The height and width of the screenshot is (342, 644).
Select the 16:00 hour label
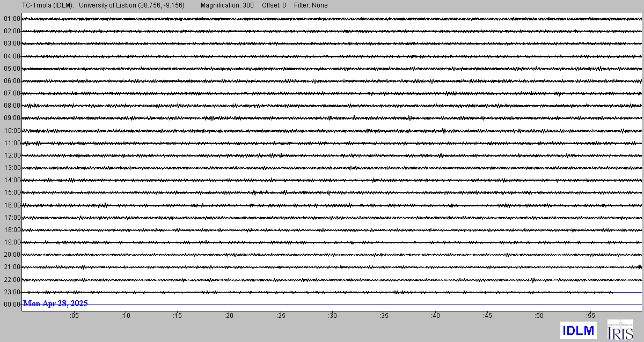12,205
